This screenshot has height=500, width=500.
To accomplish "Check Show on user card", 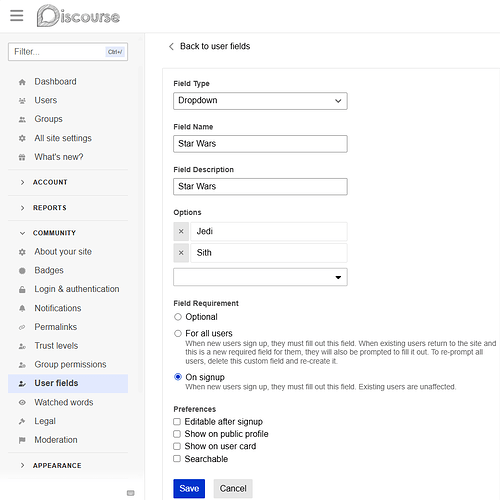I will [x=177, y=446].
